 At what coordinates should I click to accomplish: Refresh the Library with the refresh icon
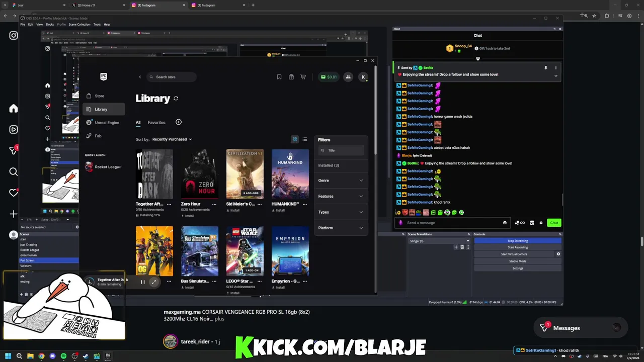(176, 99)
